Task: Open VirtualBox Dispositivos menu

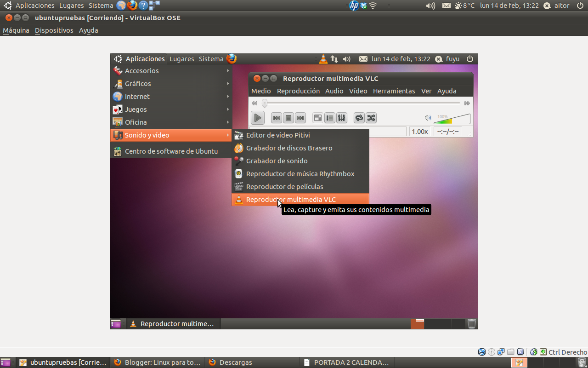Action: click(54, 30)
